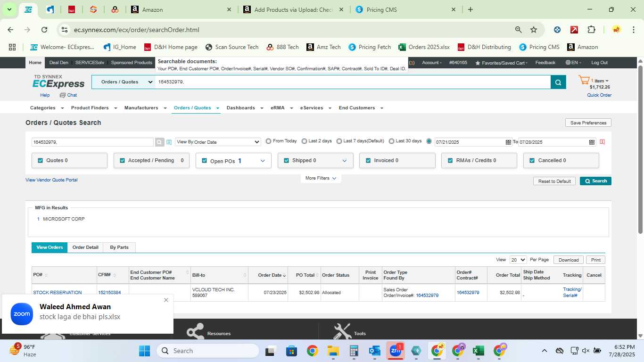The width and height of the screenshot is (644, 362).
Task: Reload the page
Action: point(44,30)
